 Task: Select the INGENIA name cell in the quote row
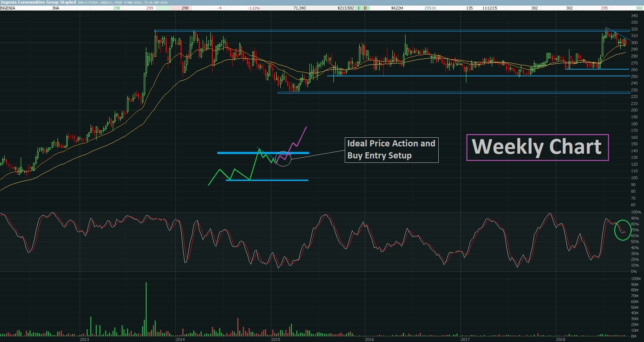click(x=8, y=8)
